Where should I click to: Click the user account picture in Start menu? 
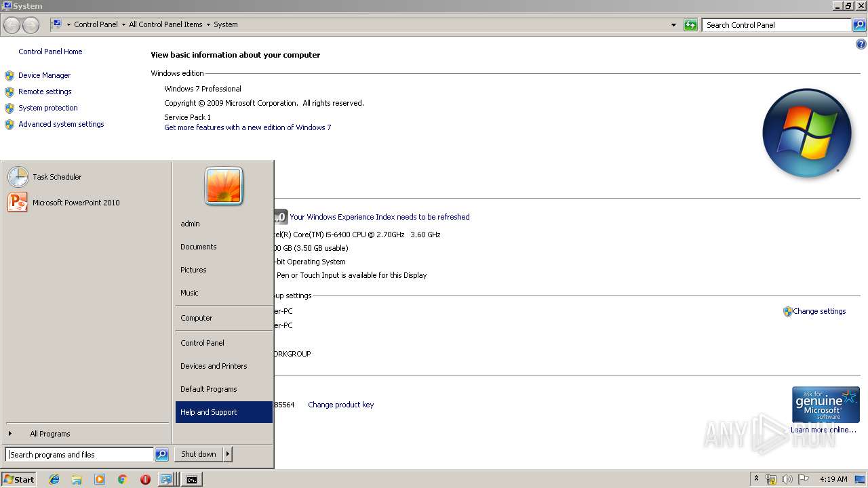[x=224, y=186]
